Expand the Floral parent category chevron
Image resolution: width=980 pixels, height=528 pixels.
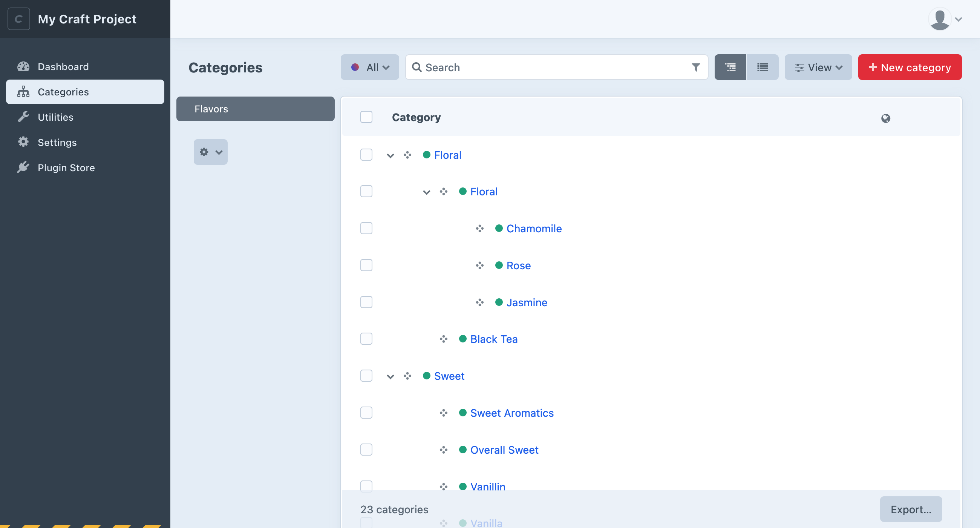pyautogui.click(x=389, y=155)
